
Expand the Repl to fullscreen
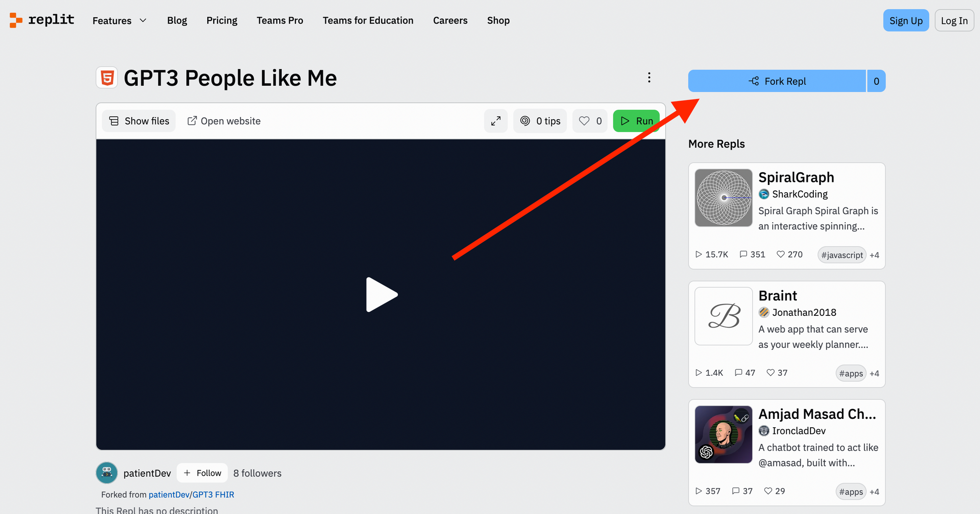click(x=496, y=121)
